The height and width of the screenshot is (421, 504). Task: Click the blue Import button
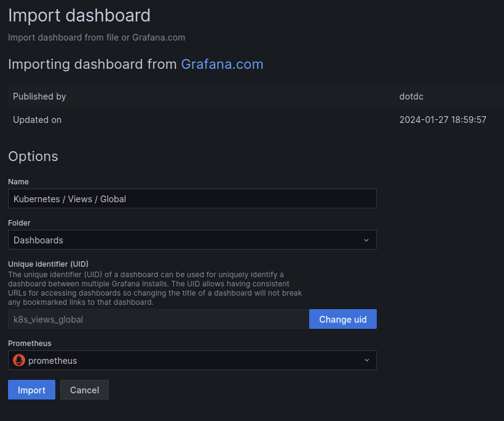click(x=31, y=390)
